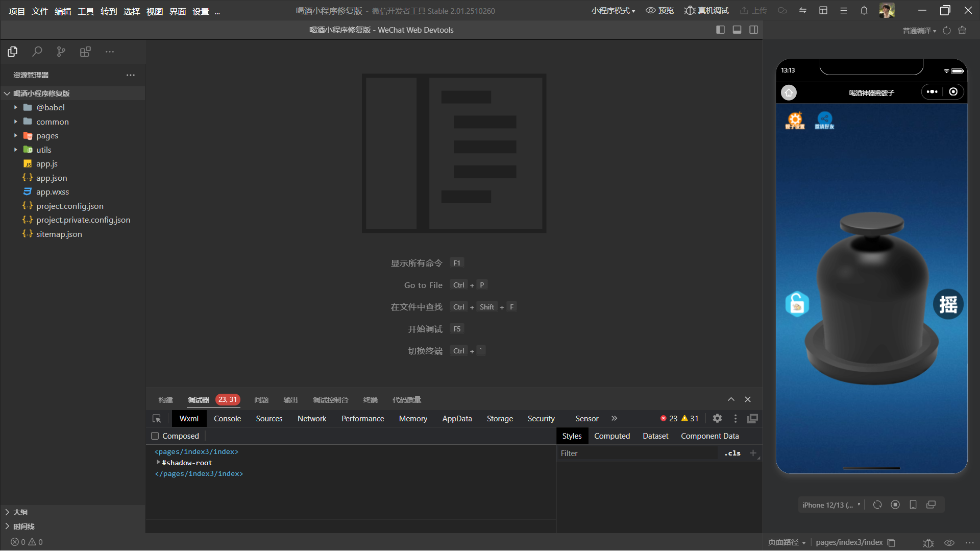Click the notification bell icon
The image size is (980, 551).
(864, 11)
